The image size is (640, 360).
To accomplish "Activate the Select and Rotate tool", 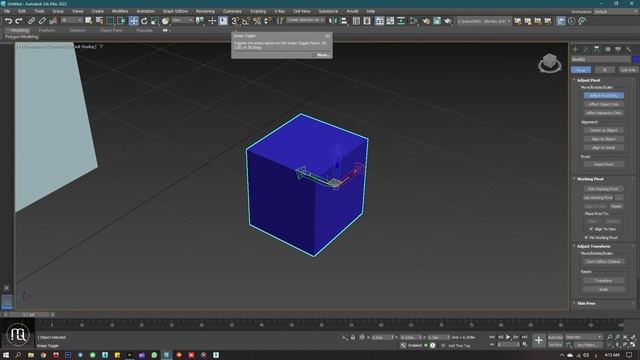I will tap(144, 21).
